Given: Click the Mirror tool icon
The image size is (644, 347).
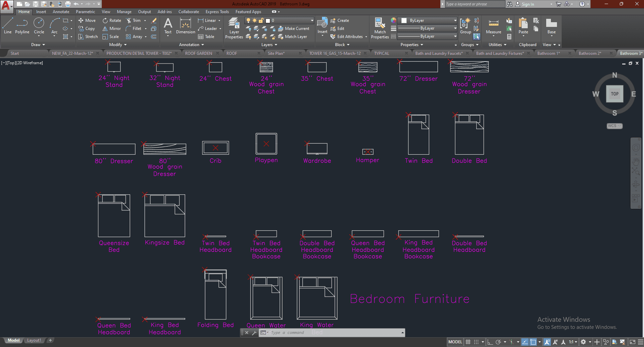Looking at the screenshot, I should [x=105, y=29].
